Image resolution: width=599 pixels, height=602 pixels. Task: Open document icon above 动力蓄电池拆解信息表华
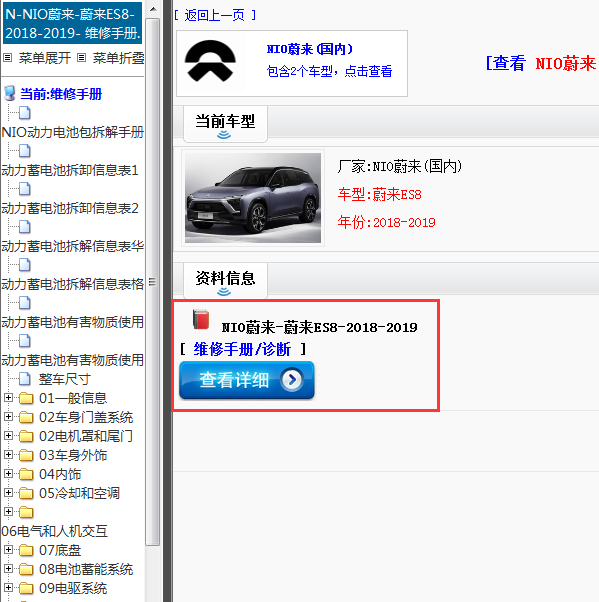point(25,227)
